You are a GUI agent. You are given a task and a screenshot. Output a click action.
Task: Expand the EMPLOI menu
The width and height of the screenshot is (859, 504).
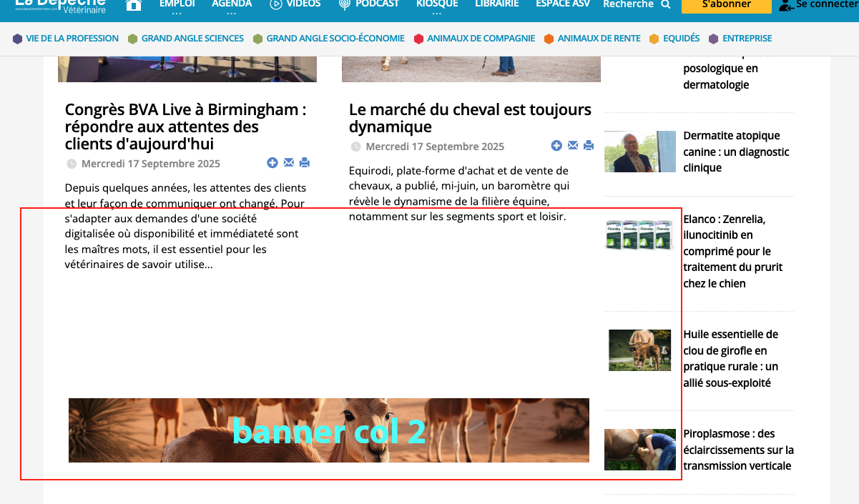(177, 6)
